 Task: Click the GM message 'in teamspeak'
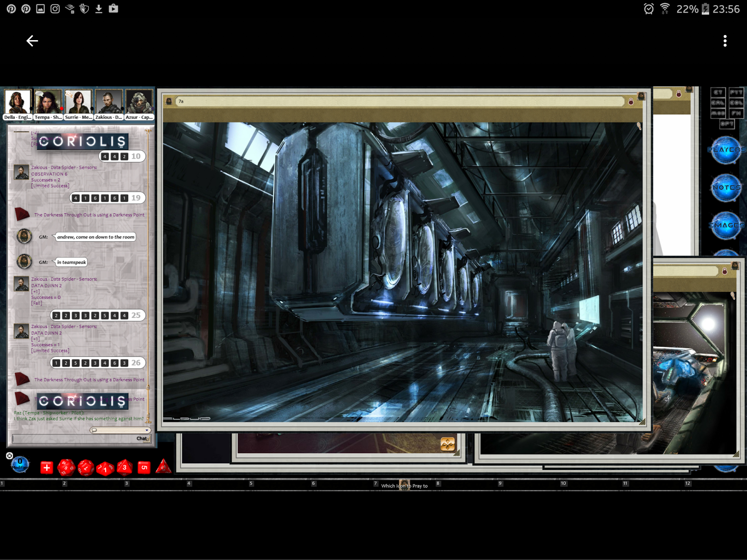click(71, 262)
